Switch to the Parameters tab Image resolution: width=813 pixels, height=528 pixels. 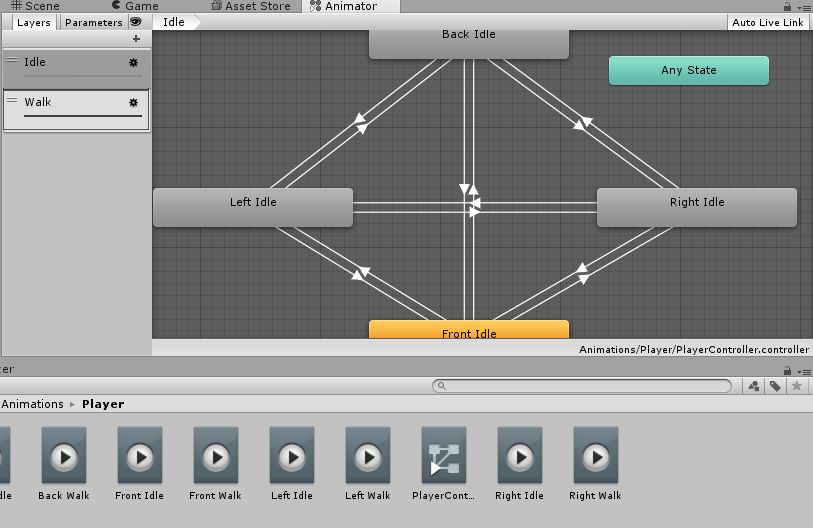(x=93, y=22)
